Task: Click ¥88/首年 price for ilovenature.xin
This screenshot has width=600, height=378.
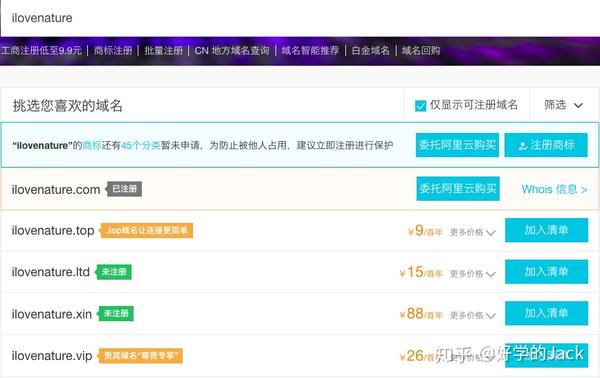Action: (x=421, y=314)
